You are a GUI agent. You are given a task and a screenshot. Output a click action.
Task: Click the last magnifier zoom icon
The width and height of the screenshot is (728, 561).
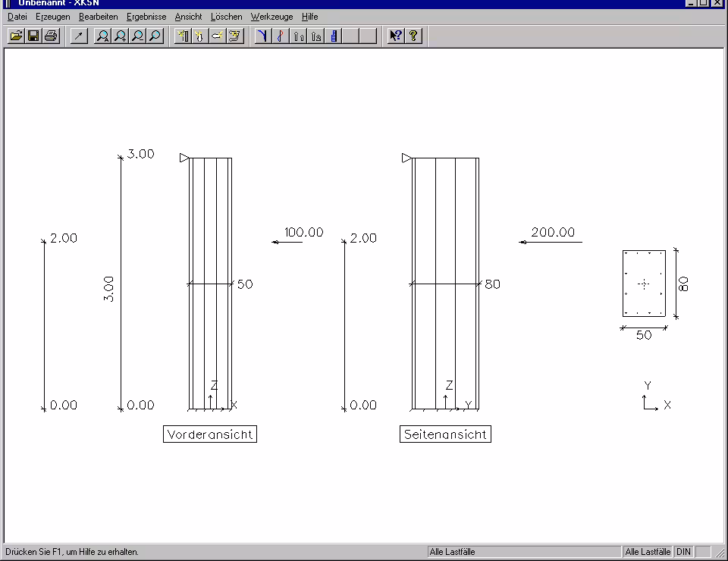[x=155, y=36]
